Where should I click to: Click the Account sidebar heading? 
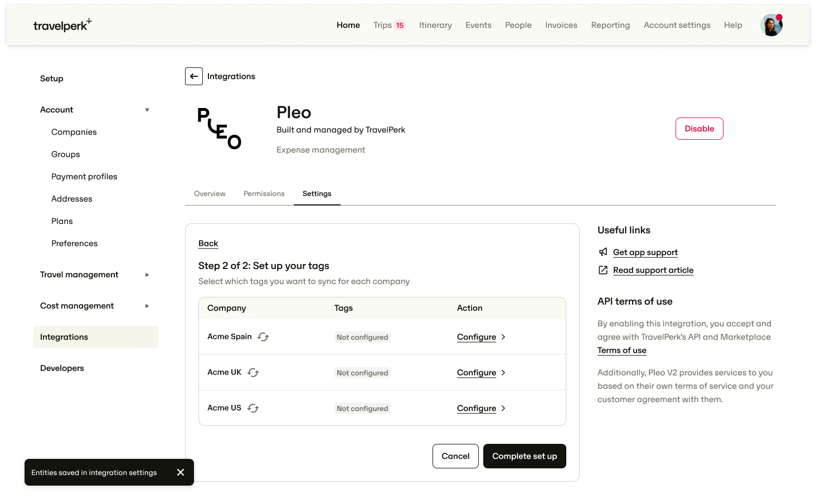click(56, 110)
